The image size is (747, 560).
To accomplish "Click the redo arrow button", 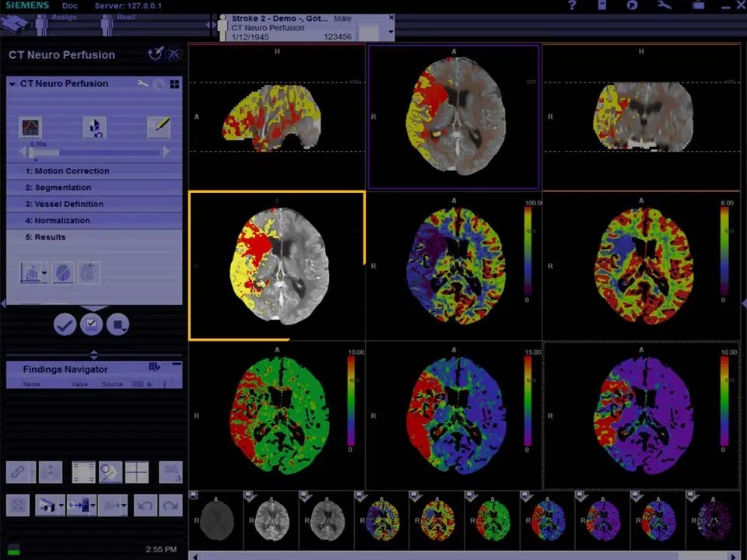I will coord(170,506).
